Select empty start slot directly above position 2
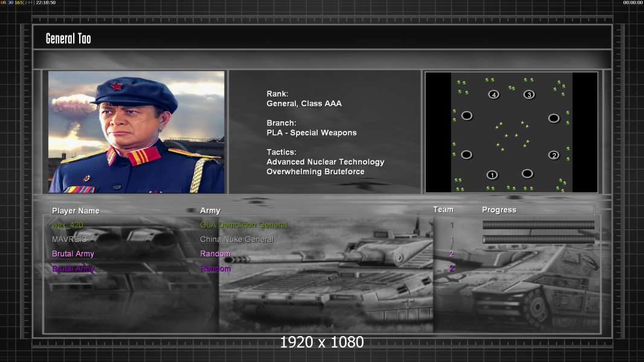Screen dimensions: 644x362 (553, 118)
